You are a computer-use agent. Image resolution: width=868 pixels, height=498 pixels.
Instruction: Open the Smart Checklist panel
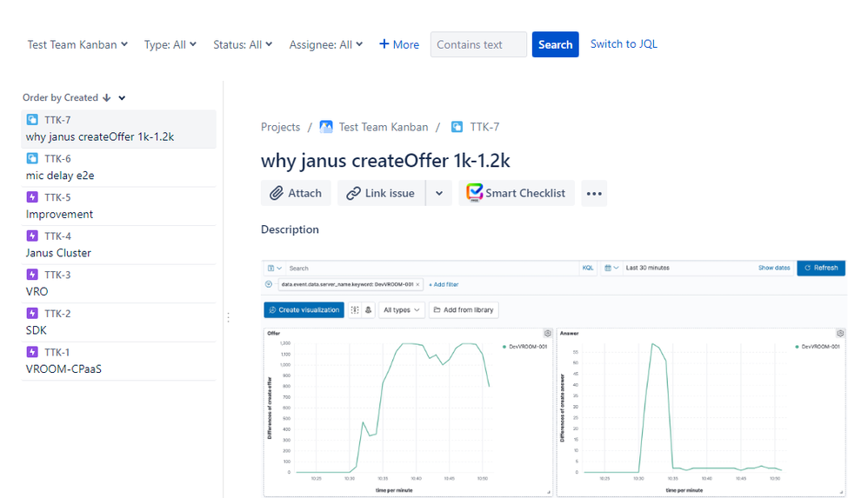pyautogui.click(x=516, y=193)
